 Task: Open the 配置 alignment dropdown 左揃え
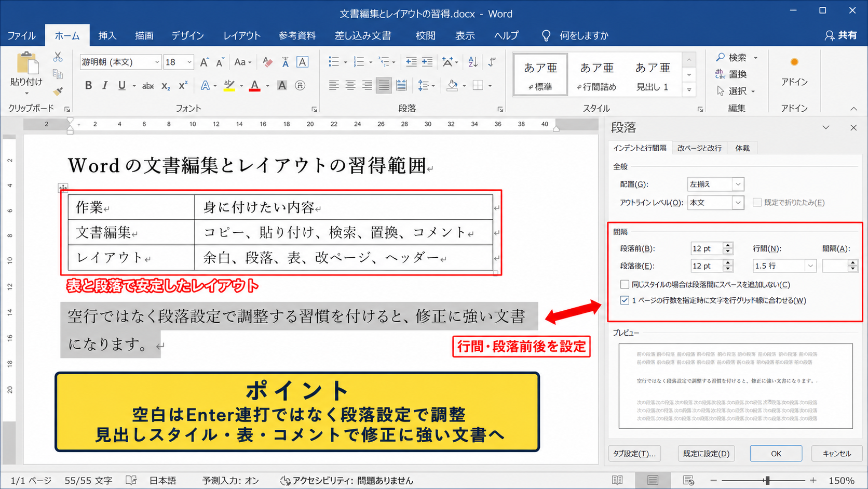pyautogui.click(x=738, y=184)
